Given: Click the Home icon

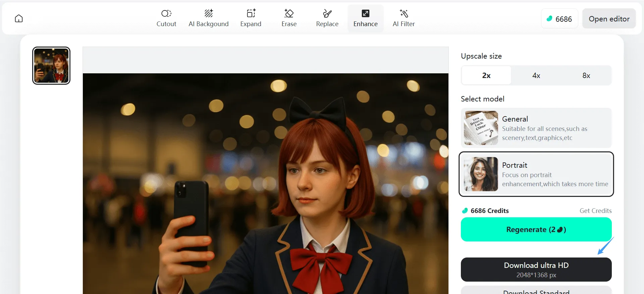Looking at the screenshot, I should [19, 18].
